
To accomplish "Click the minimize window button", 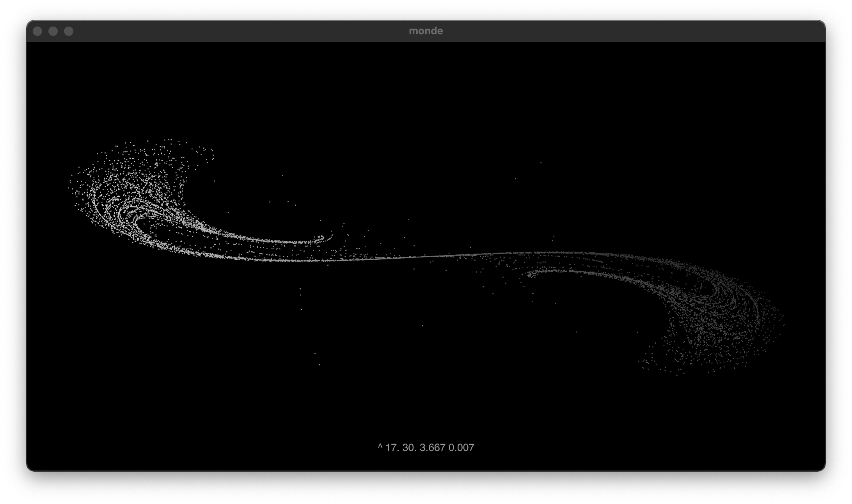I will point(53,31).
